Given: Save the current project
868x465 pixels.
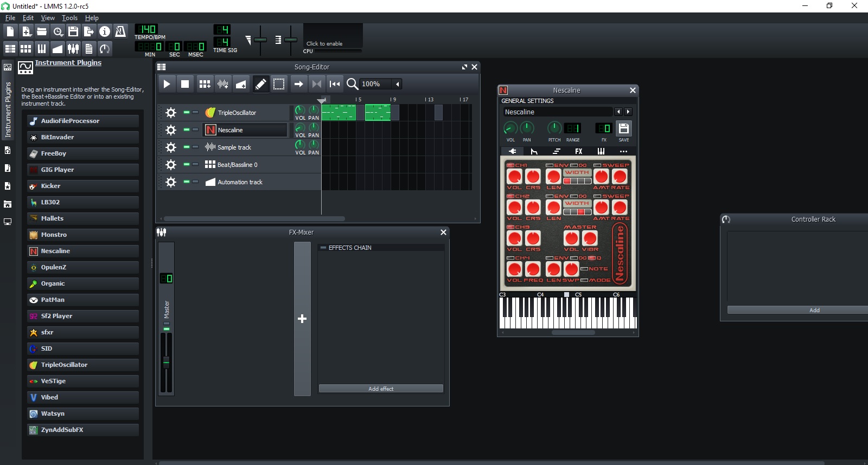Looking at the screenshot, I should pos(73,31).
